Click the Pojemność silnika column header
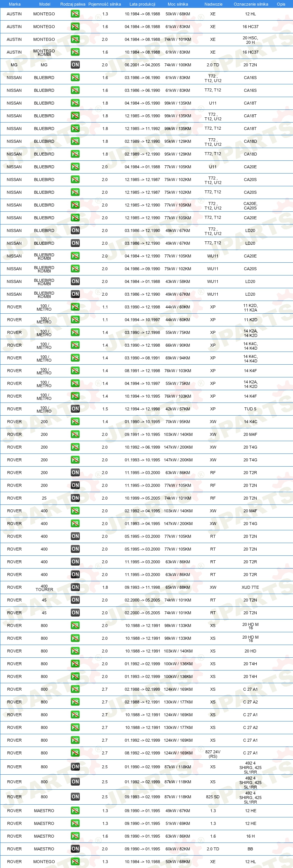This screenshot has width=293, height=868. click(x=105, y=4)
